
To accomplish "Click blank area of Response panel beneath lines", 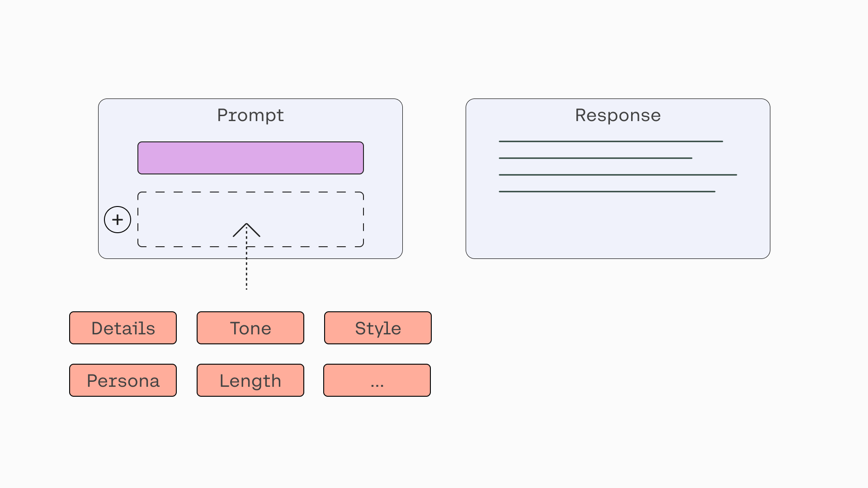I will click(x=618, y=226).
